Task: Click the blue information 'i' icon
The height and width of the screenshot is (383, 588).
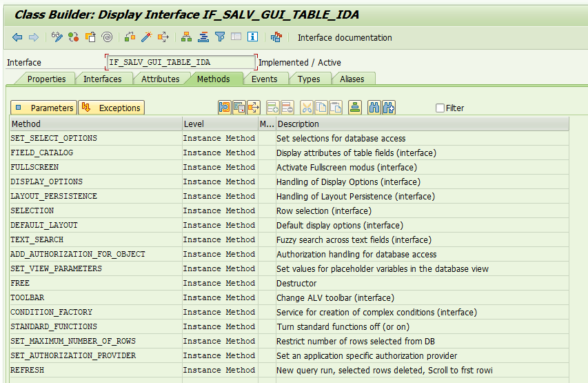Action: click(253, 37)
